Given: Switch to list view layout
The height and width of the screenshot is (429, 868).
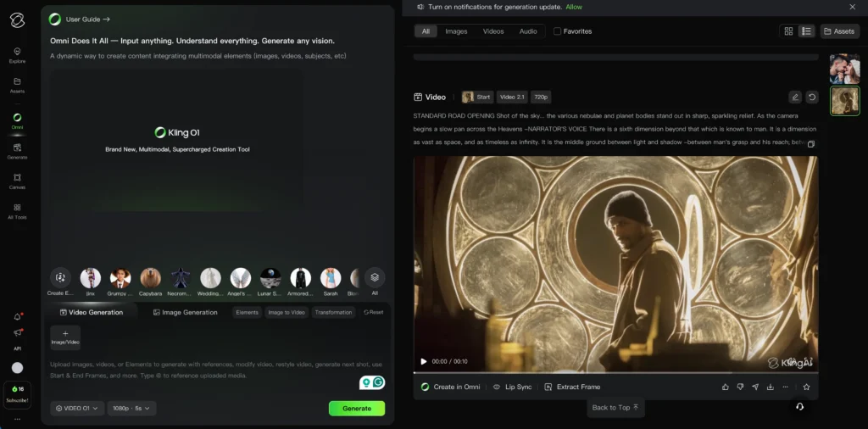Looking at the screenshot, I should (x=807, y=31).
